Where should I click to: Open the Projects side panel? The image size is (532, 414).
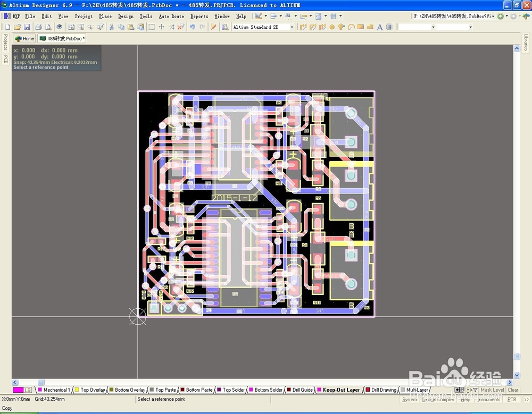(5, 42)
